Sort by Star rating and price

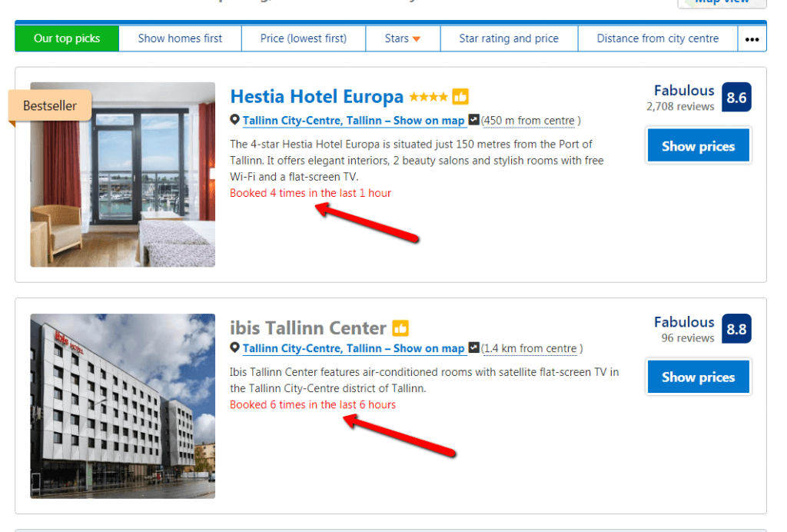[x=509, y=38]
